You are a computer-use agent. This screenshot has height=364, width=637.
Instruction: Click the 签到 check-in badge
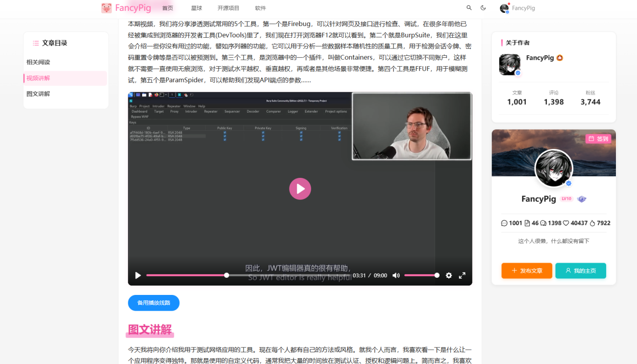pos(598,139)
